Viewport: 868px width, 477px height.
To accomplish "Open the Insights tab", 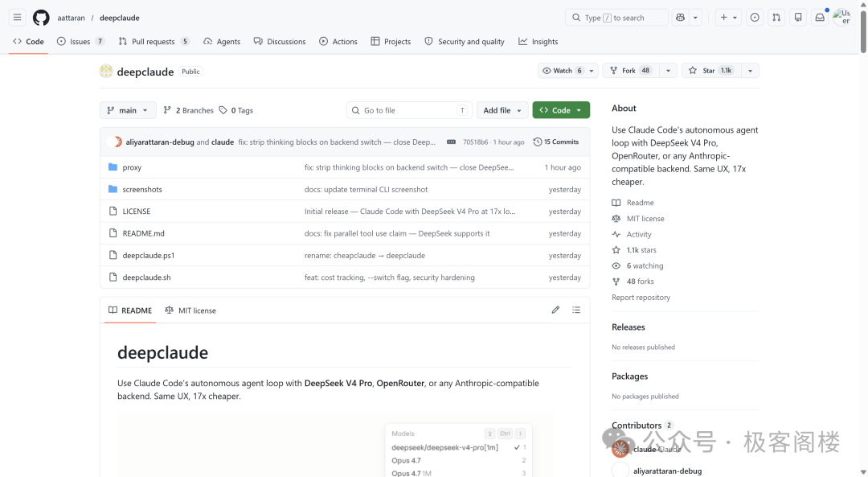I will (538, 42).
